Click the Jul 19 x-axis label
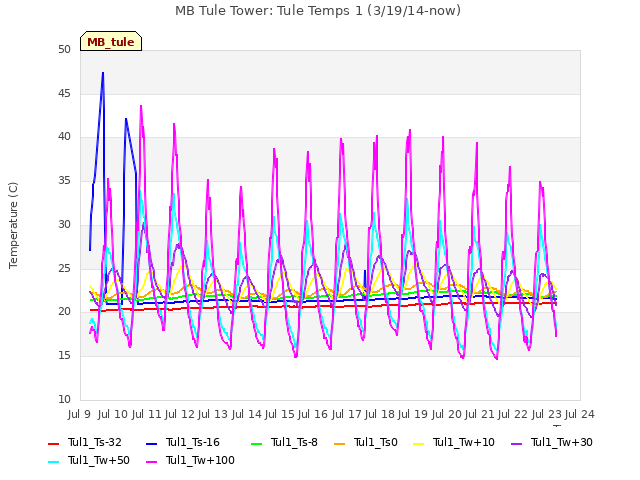Screen dimensions: 640x480 tap(413, 414)
